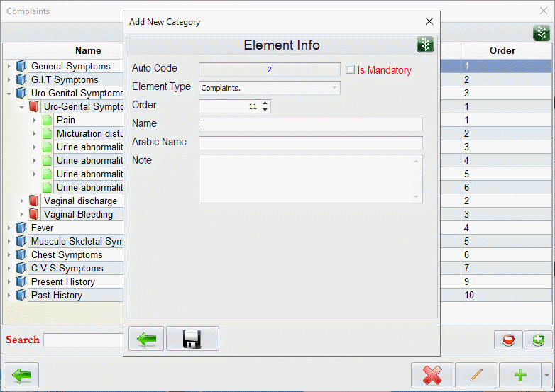Expand the Pain tree node

pos(34,120)
